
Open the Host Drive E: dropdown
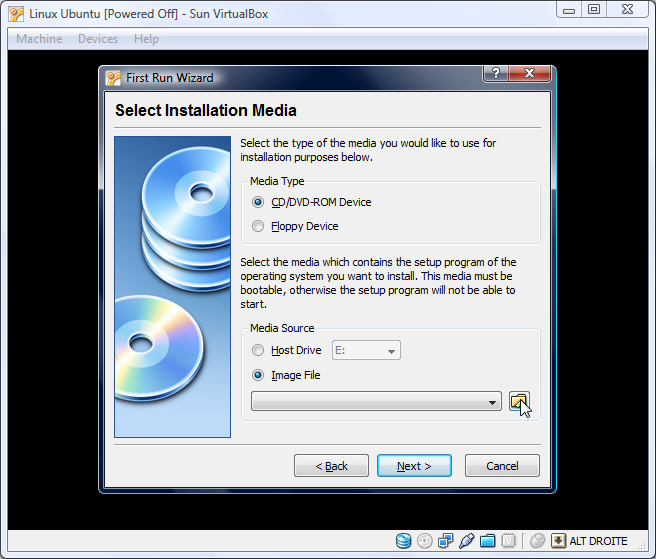pyautogui.click(x=366, y=350)
